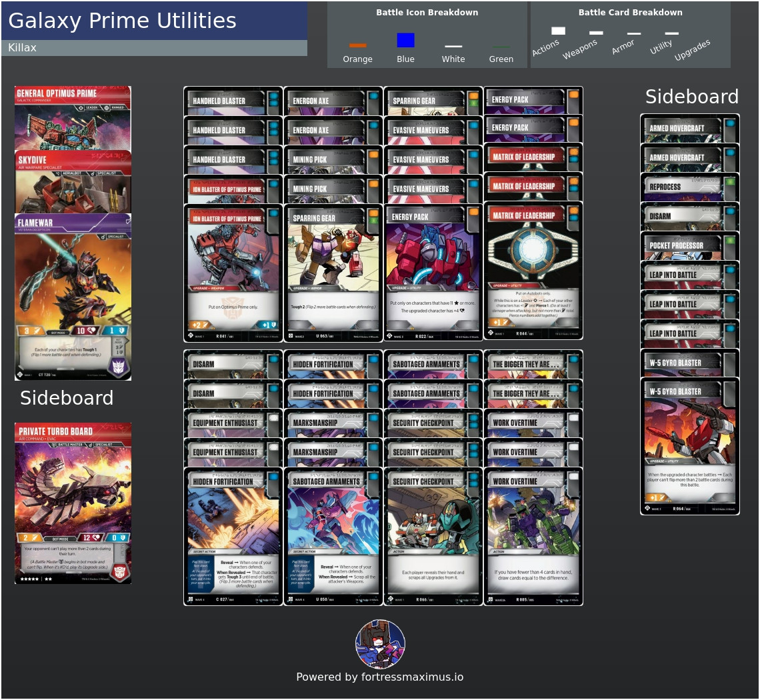
Task: Click the Sparring Gear header atop the third column
Action: point(433,101)
